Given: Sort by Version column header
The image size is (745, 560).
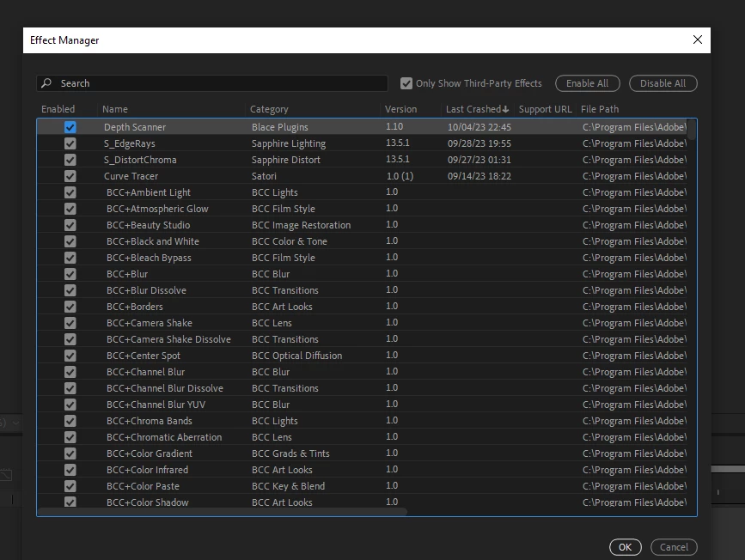Looking at the screenshot, I should (x=400, y=109).
